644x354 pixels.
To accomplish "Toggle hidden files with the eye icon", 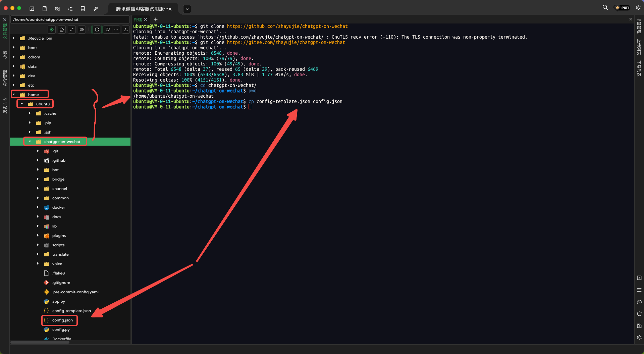I will pyautogui.click(x=82, y=30).
